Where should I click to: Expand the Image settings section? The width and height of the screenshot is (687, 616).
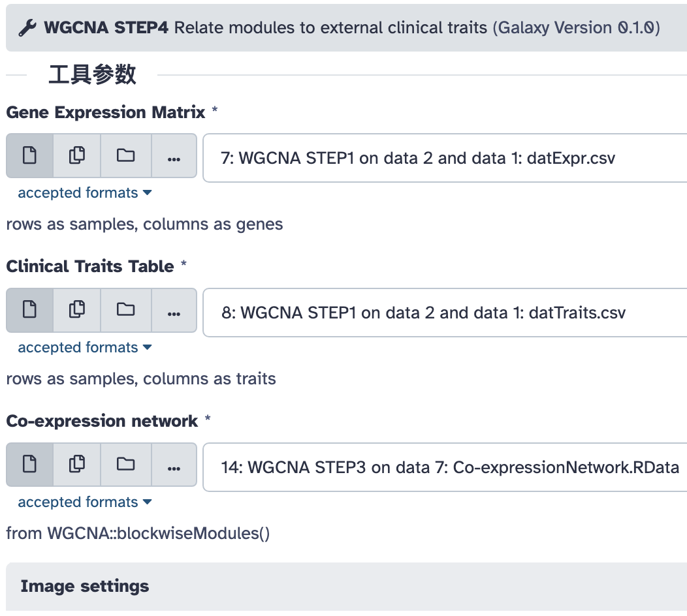tap(346, 586)
